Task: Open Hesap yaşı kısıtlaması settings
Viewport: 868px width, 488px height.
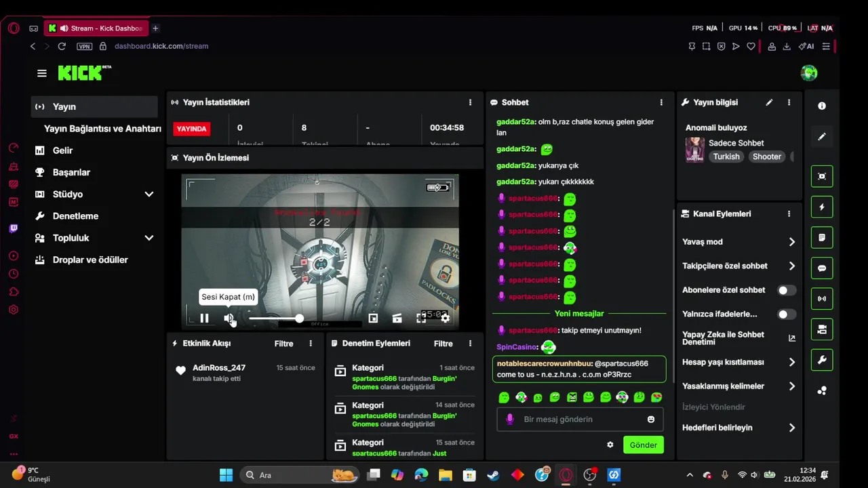Action: [x=739, y=362]
